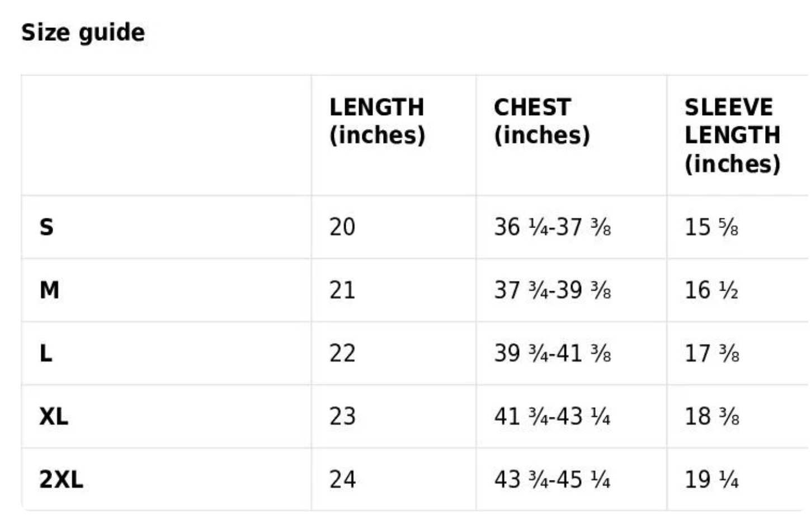Click the length value 22
811x532 pixels.
click(x=342, y=354)
